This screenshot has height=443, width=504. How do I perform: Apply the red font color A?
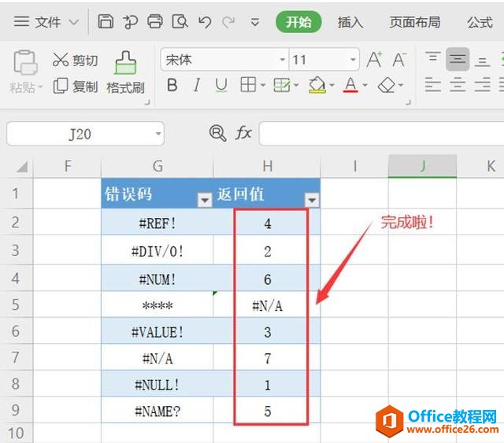tap(350, 85)
